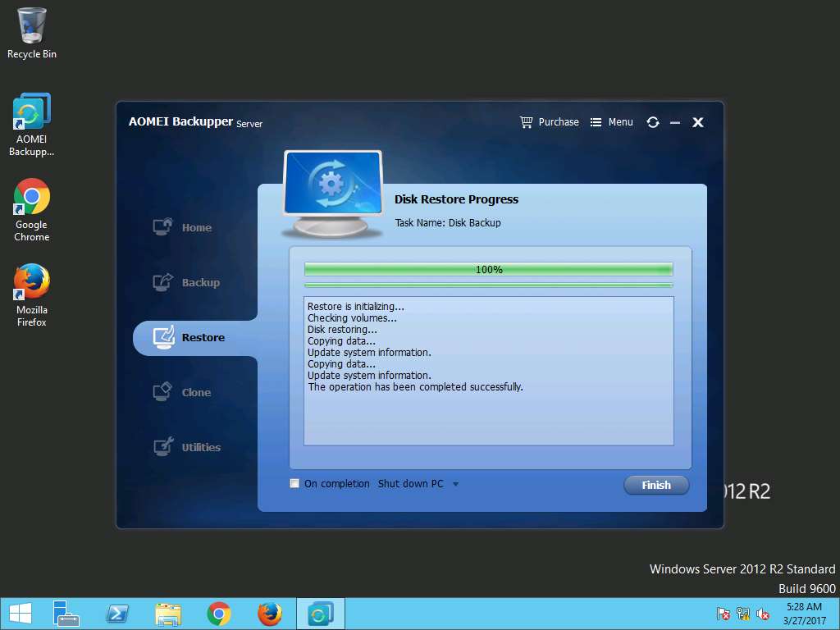The image size is (840, 630).
Task: Click the 'Checking volumes...' log line
Action: click(x=352, y=317)
